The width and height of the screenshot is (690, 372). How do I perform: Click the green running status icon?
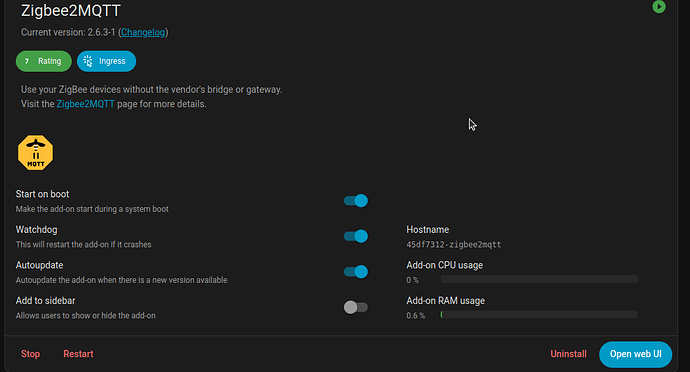coord(658,7)
